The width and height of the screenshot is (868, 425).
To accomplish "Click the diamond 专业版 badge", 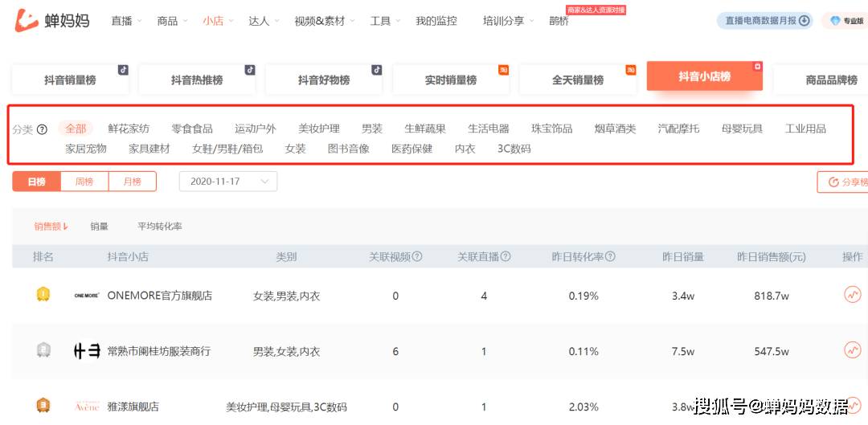I will coord(845,21).
